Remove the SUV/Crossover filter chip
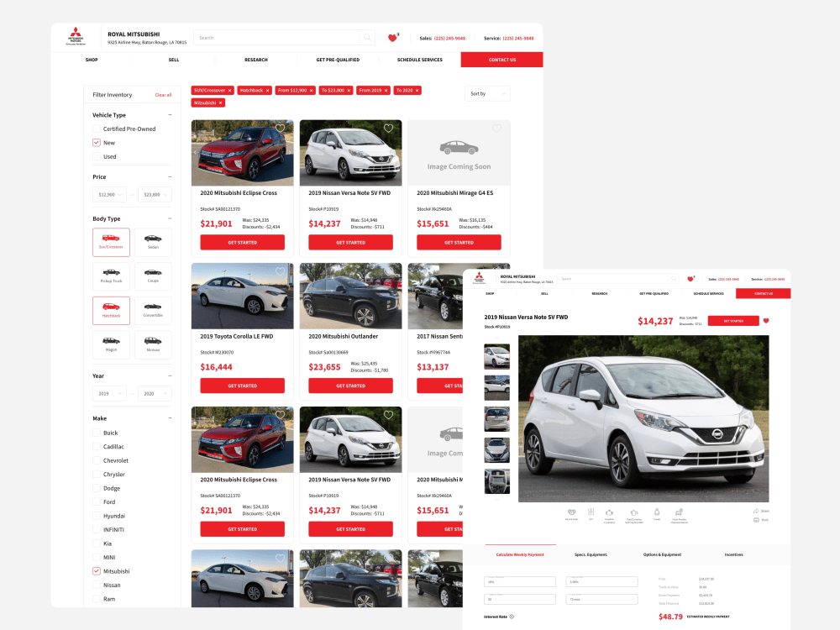 tap(230, 91)
